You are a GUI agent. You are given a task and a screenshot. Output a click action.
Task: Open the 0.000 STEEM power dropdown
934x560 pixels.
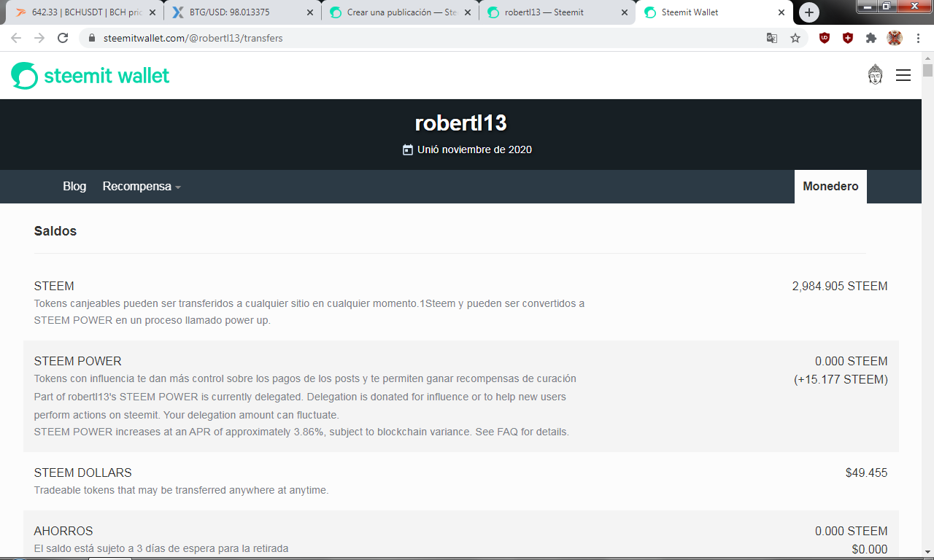coord(852,362)
